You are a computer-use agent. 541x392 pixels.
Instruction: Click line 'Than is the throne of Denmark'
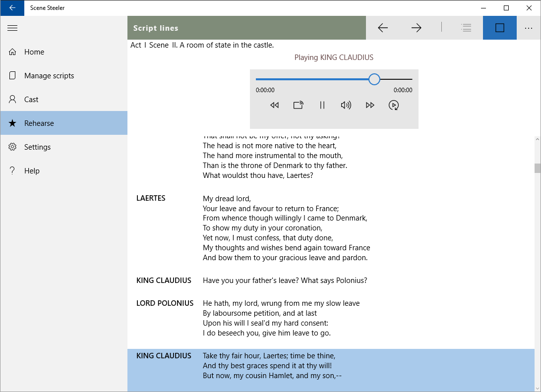pyautogui.click(x=275, y=166)
